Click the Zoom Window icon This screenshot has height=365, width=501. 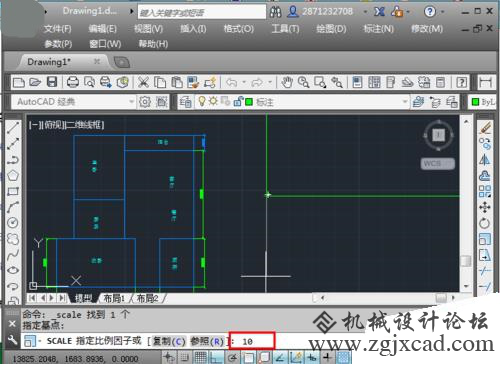[320, 82]
